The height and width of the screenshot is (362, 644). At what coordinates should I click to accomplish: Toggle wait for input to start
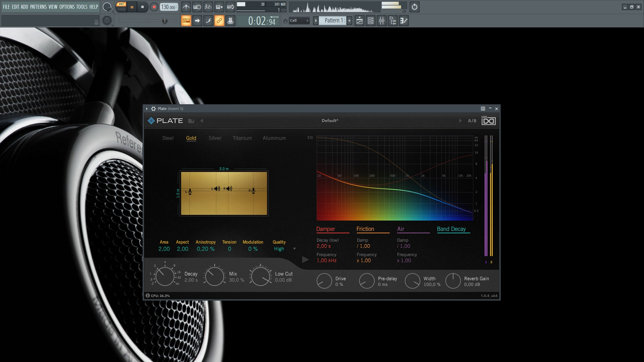point(197,7)
